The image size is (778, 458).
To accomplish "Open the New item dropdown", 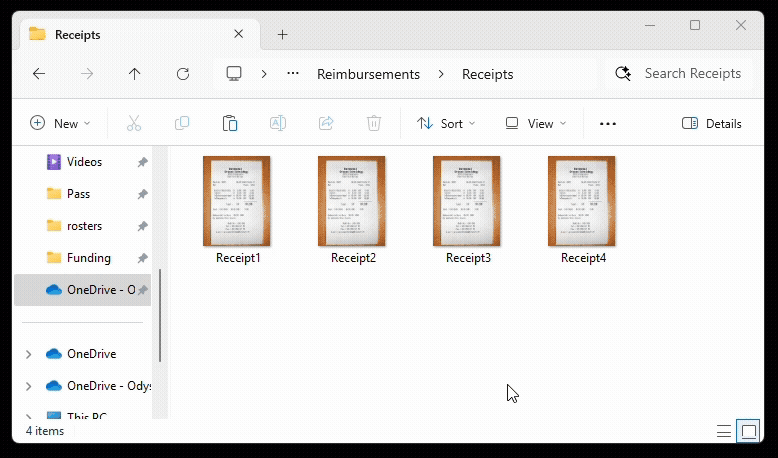I will tap(61, 123).
